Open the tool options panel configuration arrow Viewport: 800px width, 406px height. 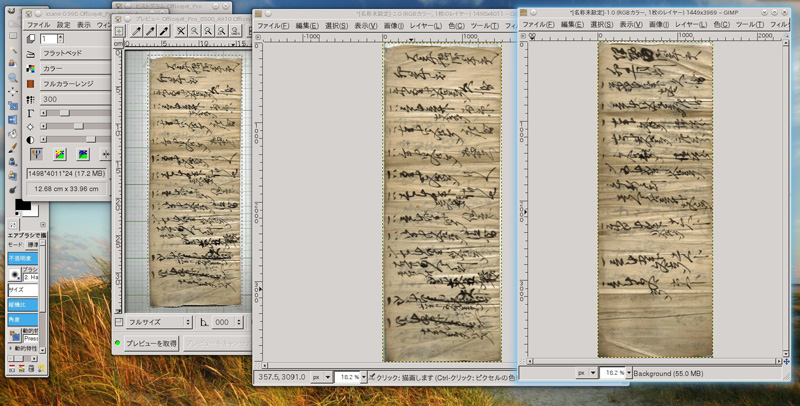[43, 225]
